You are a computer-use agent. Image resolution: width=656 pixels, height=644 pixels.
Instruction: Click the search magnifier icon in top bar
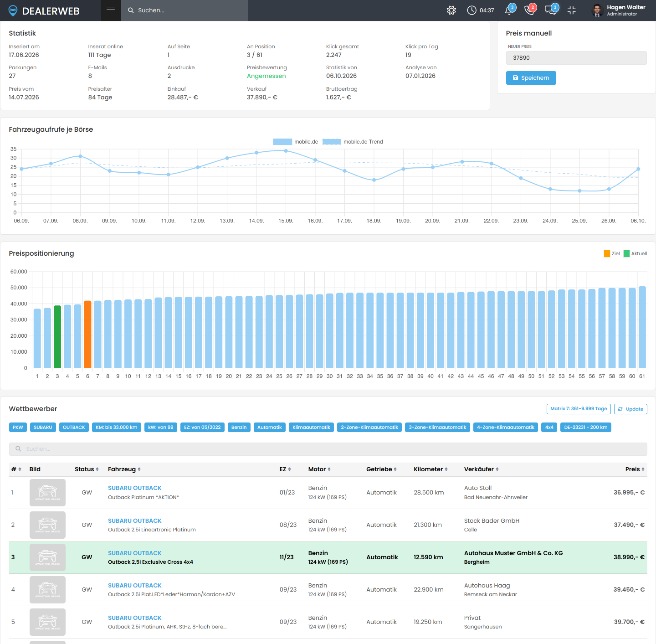[131, 10]
